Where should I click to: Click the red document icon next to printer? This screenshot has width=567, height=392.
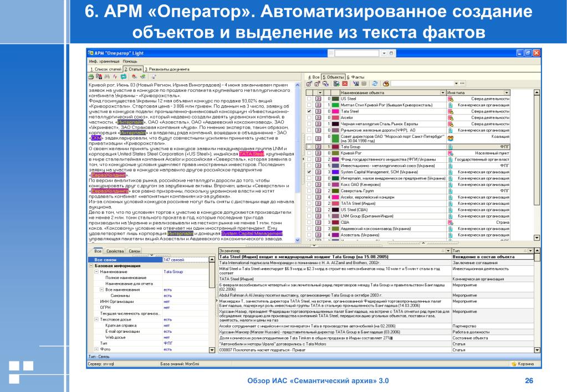pos(99,76)
